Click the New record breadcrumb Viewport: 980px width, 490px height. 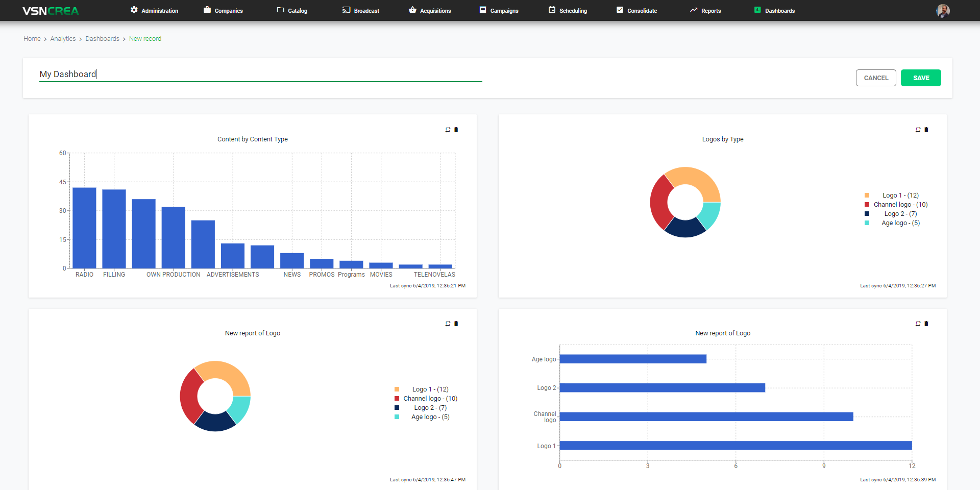(145, 39)
